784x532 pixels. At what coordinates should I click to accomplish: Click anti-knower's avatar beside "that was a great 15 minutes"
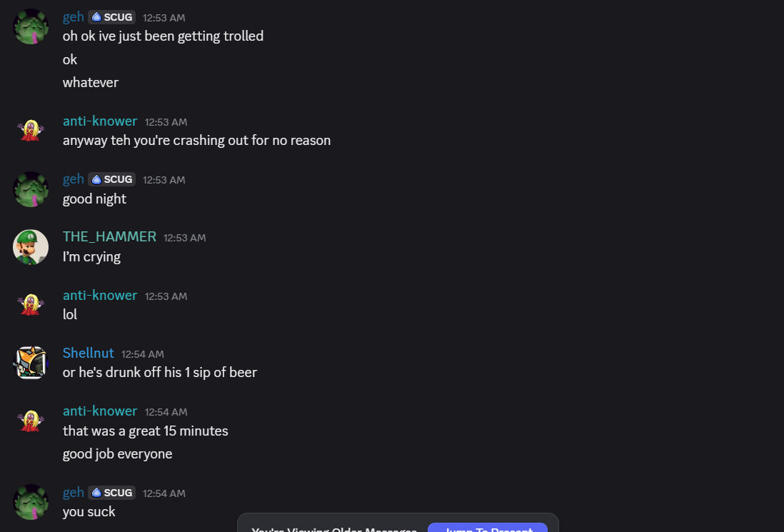(x=31, y=421)
